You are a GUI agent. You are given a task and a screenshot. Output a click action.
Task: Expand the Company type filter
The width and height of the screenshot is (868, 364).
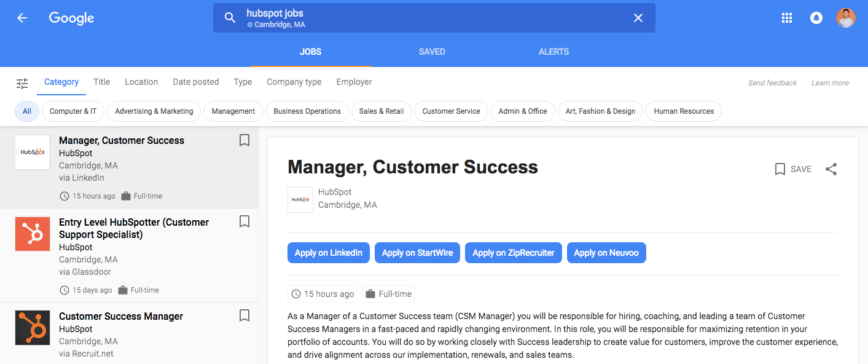pos(294,82)
